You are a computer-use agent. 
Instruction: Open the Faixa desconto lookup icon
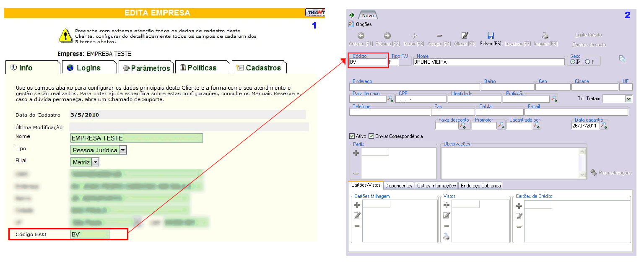[463, 125]
